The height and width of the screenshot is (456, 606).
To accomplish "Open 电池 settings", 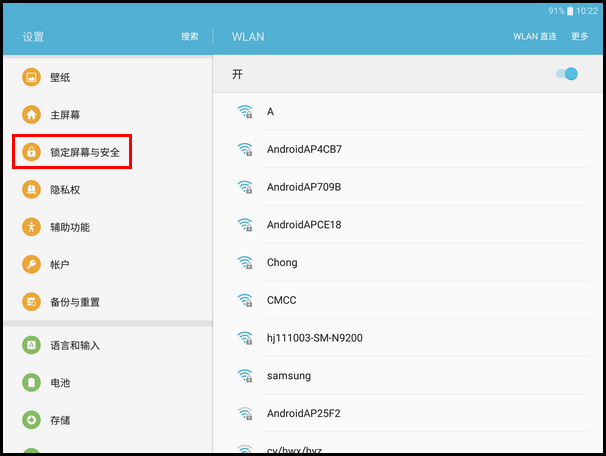I will pos(108,383).
